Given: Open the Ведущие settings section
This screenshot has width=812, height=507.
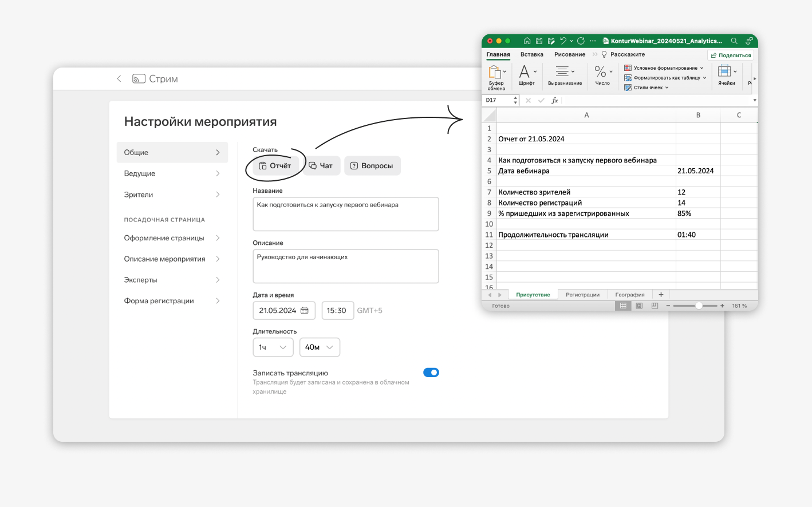Looking at the screenshot, I should point(172,173).
